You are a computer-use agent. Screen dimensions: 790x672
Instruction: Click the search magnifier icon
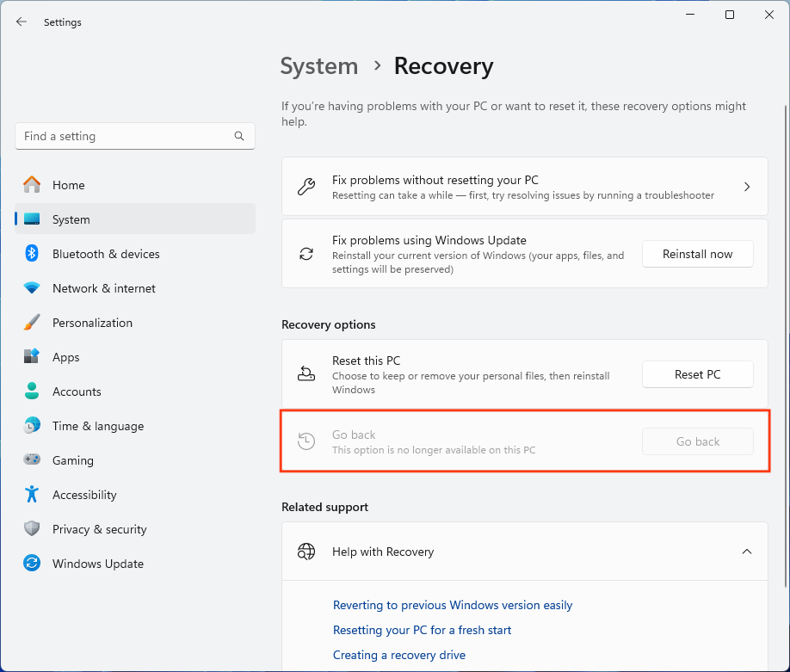[x=239, y=136]
